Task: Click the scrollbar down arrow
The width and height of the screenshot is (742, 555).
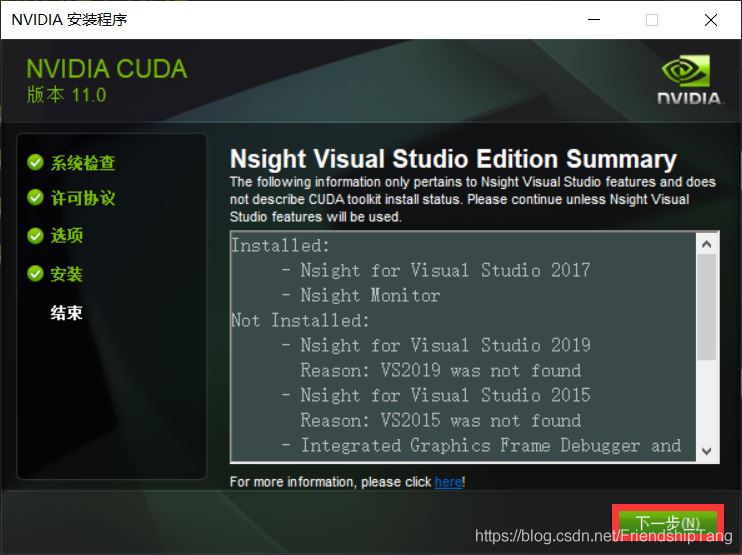Action: point(707,451)
